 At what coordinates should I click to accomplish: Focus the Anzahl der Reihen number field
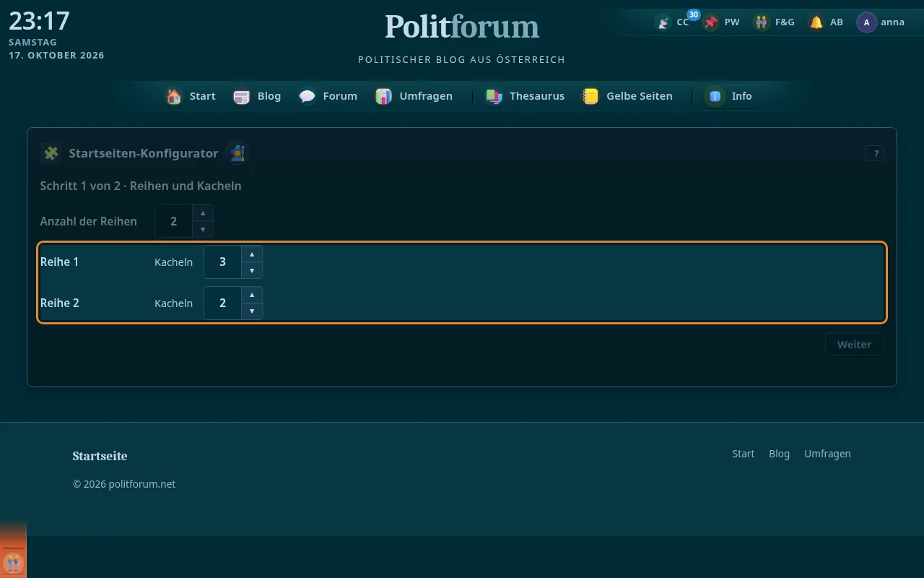173,221
